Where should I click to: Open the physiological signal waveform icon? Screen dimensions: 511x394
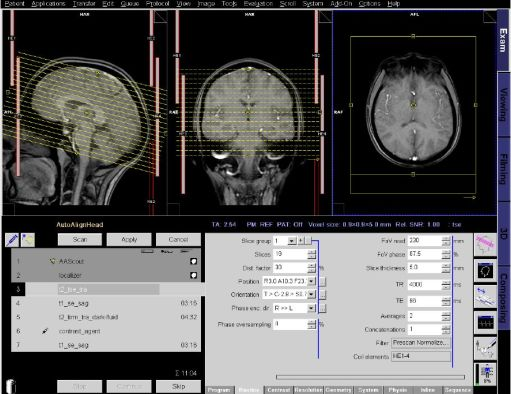485,322
